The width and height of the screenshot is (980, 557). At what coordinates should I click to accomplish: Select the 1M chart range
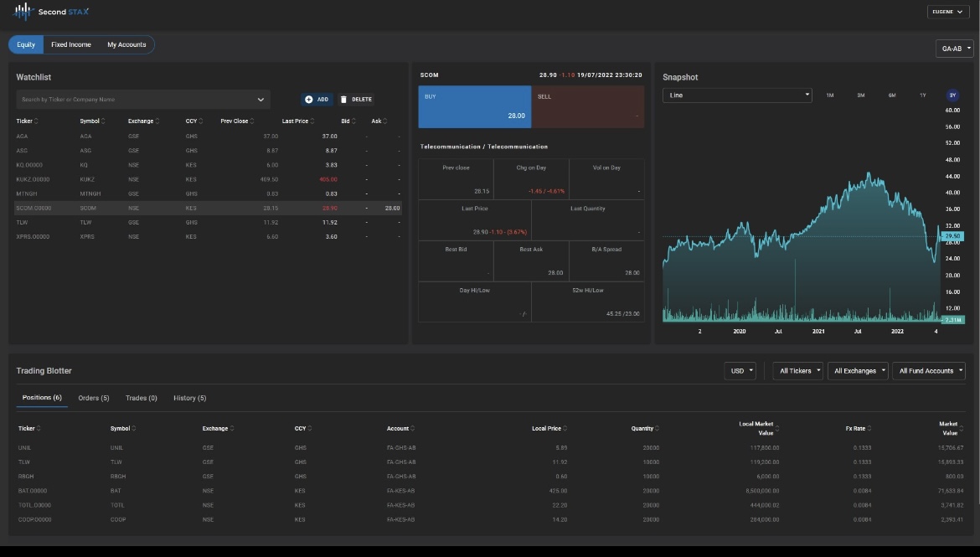tap(829, 95)
